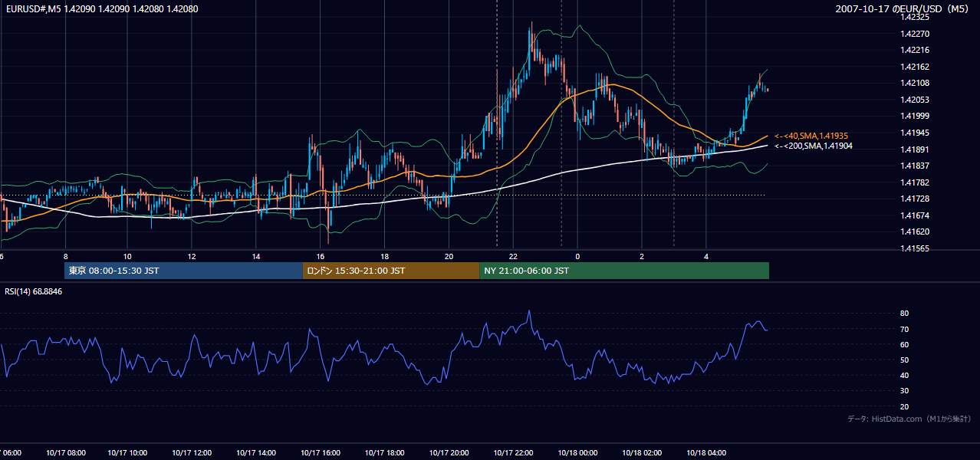
Task: Click price axis value 1.42162
Action: coord(916,67)
